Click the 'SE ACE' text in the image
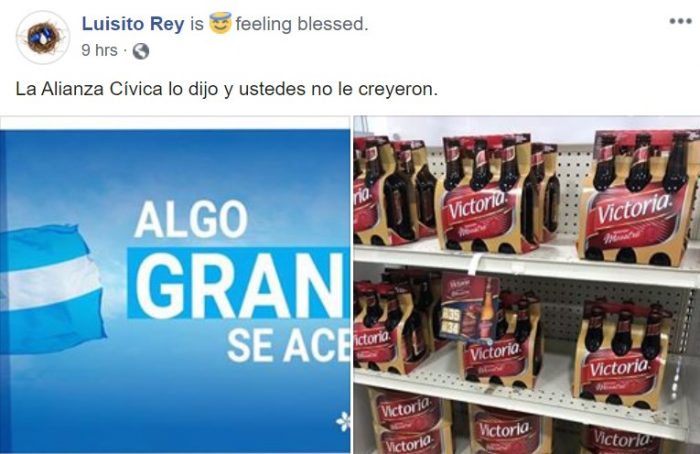Screen dimensions: 700x454 pos(288,346)
